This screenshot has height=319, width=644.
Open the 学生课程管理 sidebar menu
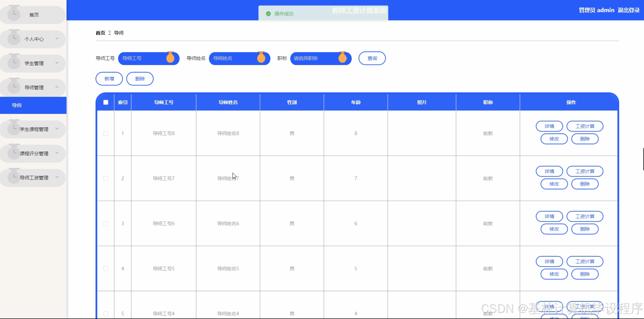34,129
